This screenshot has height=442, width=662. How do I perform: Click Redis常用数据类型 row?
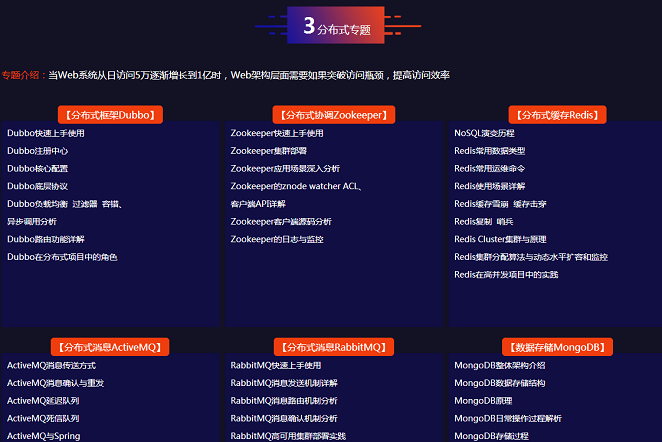click(490, 151)
